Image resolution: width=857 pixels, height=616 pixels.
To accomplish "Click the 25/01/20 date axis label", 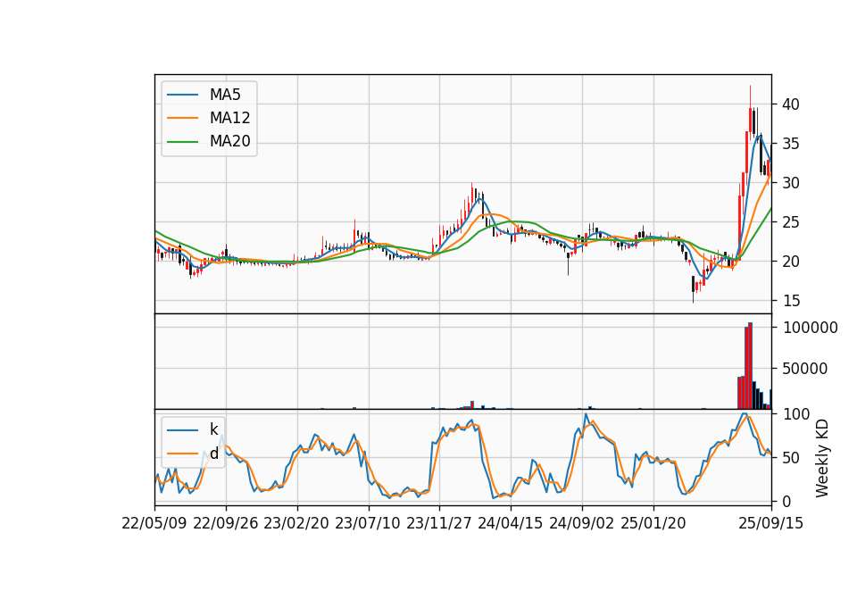I will (x=653, y=523).
